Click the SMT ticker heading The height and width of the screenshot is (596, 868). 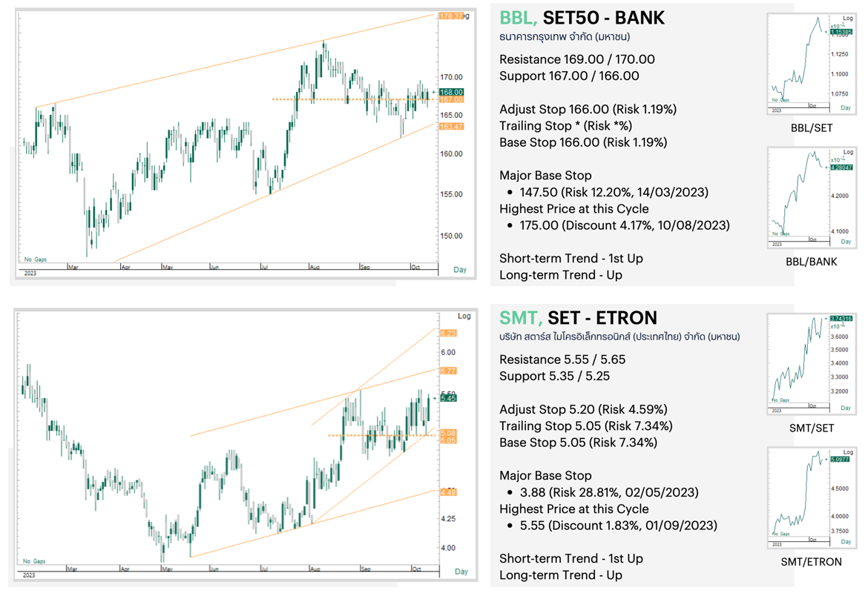click(x=520, y=318)
